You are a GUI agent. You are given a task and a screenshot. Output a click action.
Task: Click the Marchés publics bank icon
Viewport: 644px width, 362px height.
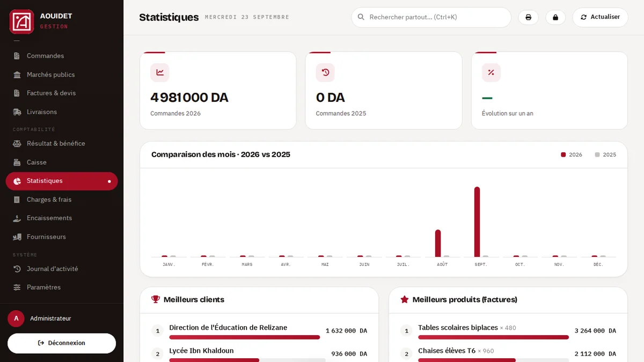(x=17, y=75)
